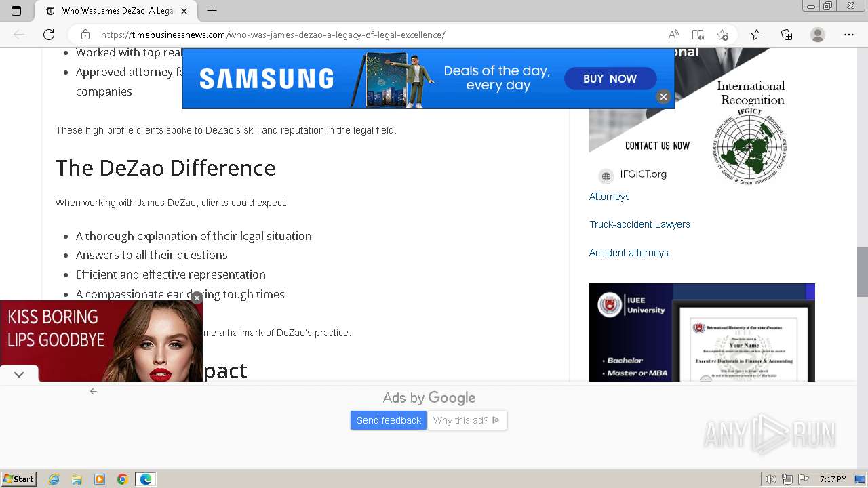
Task: Click BUY NOW in Samsung ad
Action: click(x=610, y=79)
